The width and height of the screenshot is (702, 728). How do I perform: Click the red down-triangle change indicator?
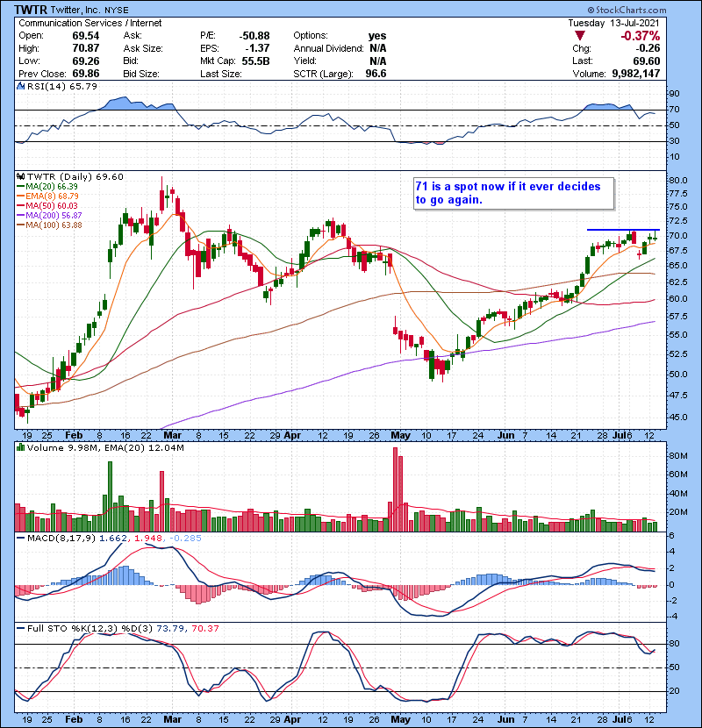point(579,36)
